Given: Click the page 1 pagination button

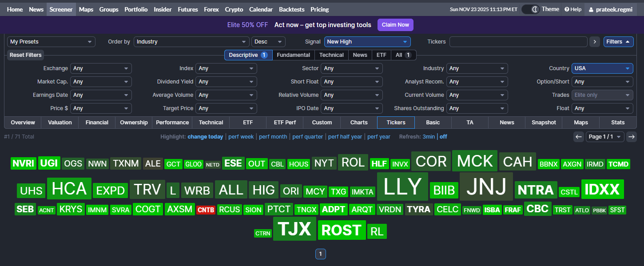Looking at the screenshot, I should click(321, 254).
